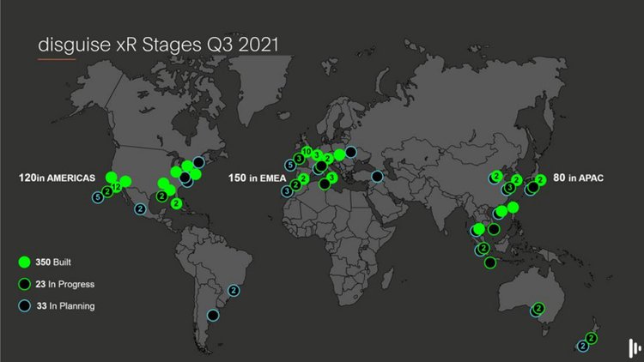Image resolution: width=644 pixels, height=362 pixels.
Task: Select the 33 In Planning legend text
Action: 65,305
